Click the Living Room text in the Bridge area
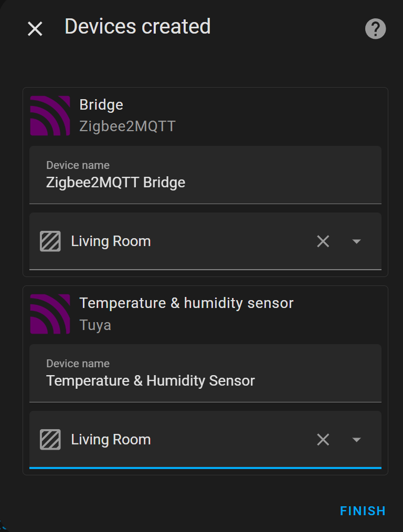Viewport: 403px width, 532px height. click(x=110, y=241)
